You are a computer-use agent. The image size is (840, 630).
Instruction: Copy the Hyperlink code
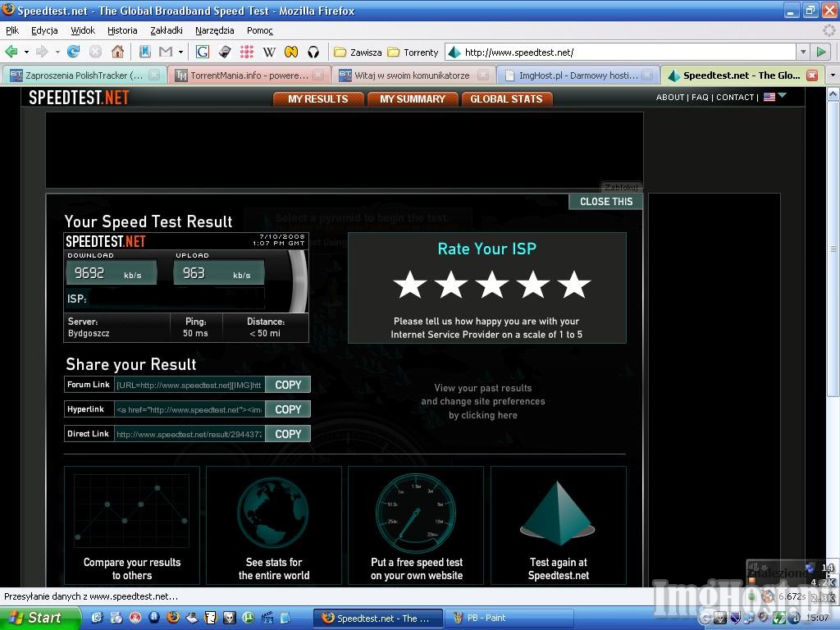coord(288,409)
